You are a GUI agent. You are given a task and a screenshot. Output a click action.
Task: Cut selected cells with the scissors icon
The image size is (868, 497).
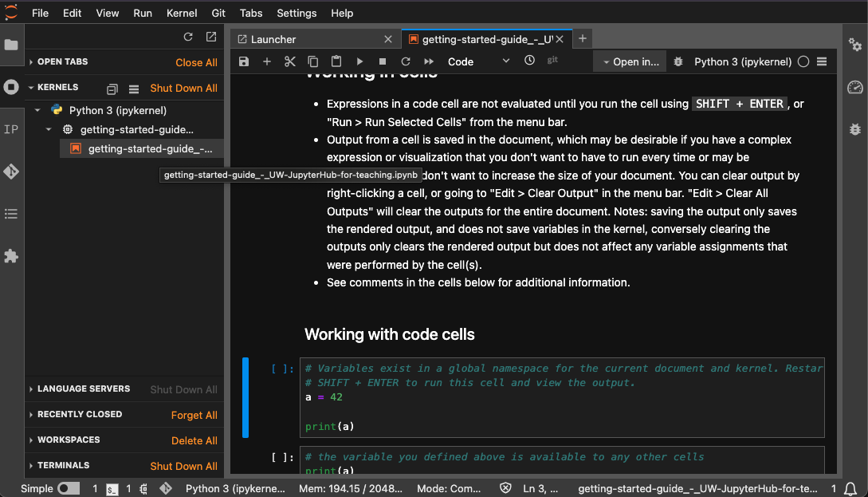(289, 61)
